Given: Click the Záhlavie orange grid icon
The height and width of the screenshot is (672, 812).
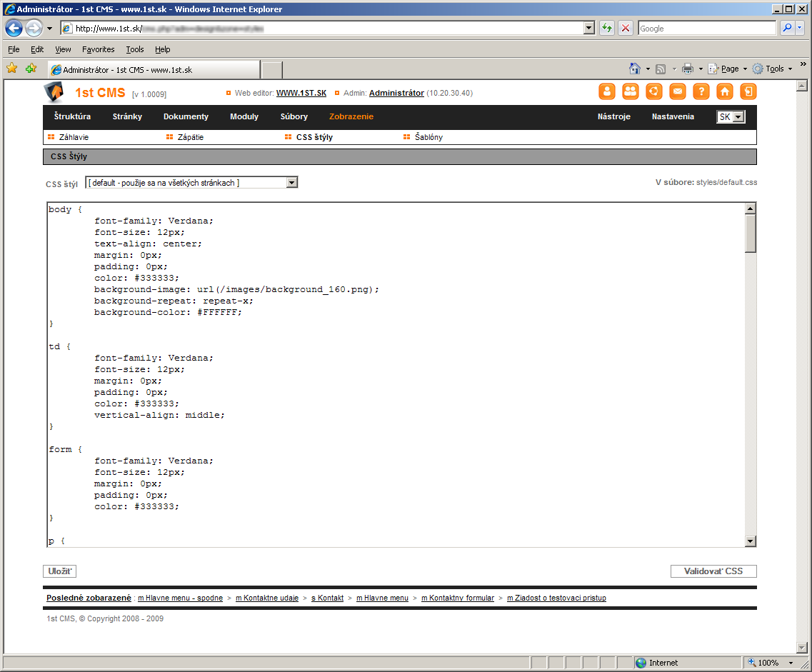Looking at the screenshot, I should (x=51, y=136).
